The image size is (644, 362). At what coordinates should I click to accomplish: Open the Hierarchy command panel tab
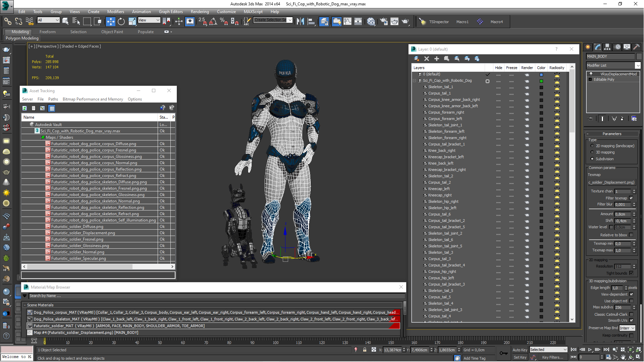[607, 47]
